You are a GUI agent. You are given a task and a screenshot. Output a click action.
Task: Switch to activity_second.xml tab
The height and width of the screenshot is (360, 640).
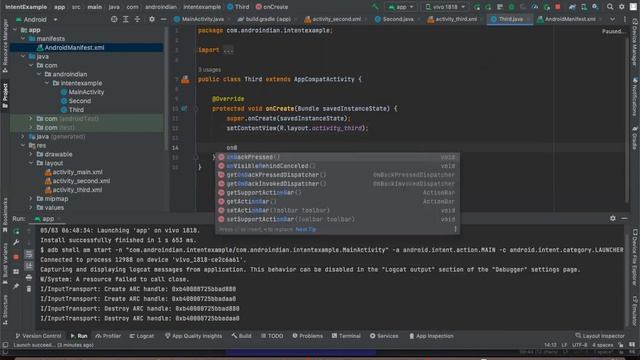336,19
